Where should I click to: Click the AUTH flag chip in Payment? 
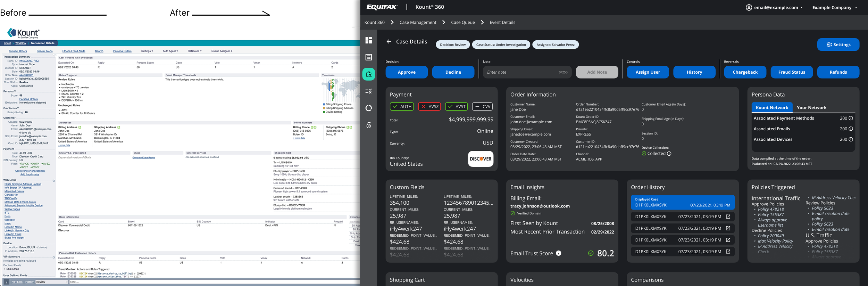pos(402,107)
